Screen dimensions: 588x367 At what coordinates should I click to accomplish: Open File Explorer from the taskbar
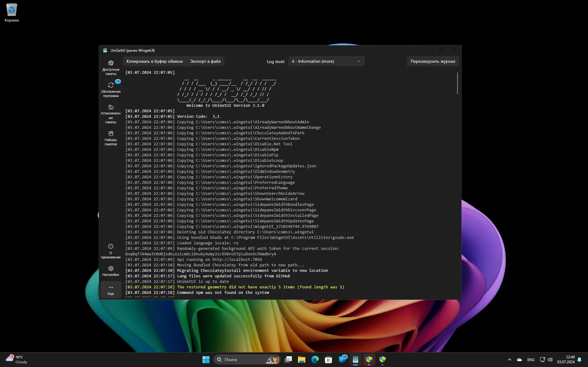pyautogui.click(x=301, y=360)
